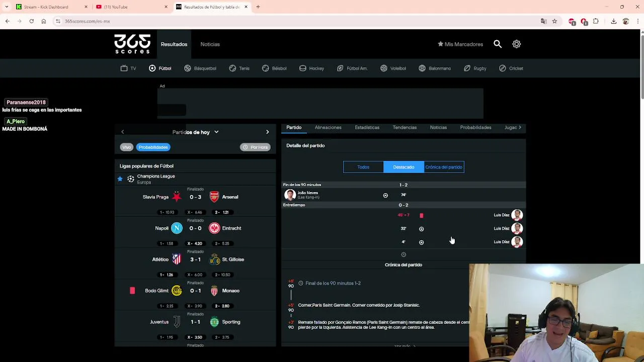Click João Neves player photo

point(290,195)
